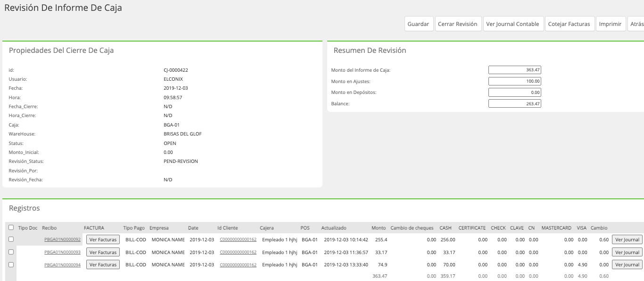Click the ELCONIX user value
644x281 pixels.
coord(173,79)
